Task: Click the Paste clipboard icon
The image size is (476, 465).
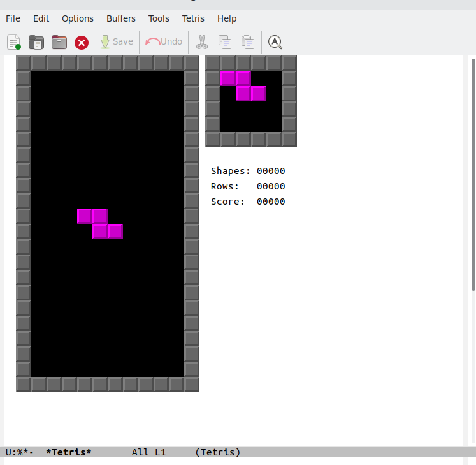Action: point(248,42)
